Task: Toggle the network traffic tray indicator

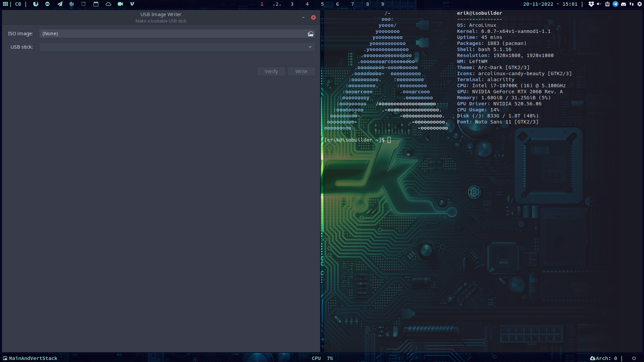Action: 632,4
